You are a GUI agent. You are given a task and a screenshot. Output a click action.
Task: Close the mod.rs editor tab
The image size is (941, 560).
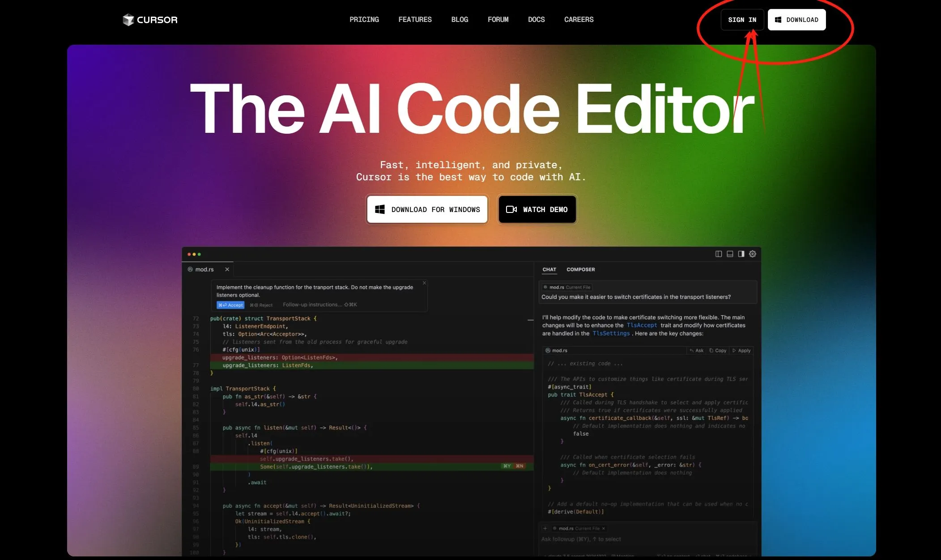[x=227, y=269]
